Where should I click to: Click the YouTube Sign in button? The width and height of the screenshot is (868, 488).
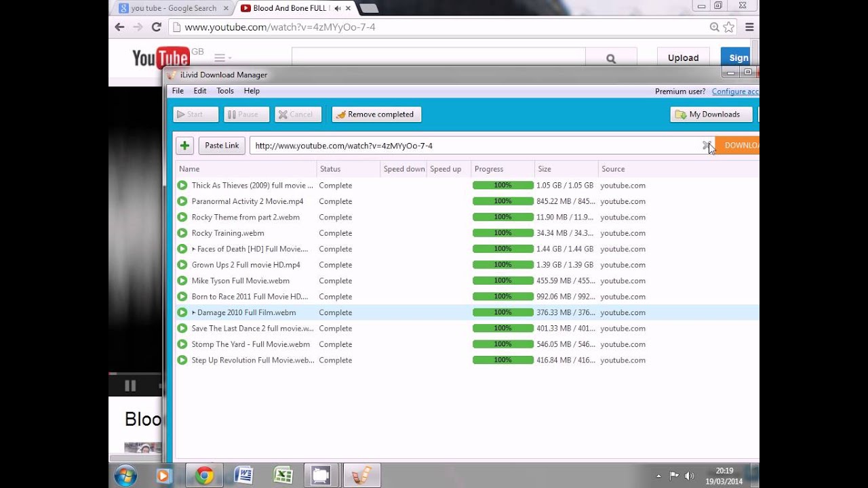pos(737,58)
